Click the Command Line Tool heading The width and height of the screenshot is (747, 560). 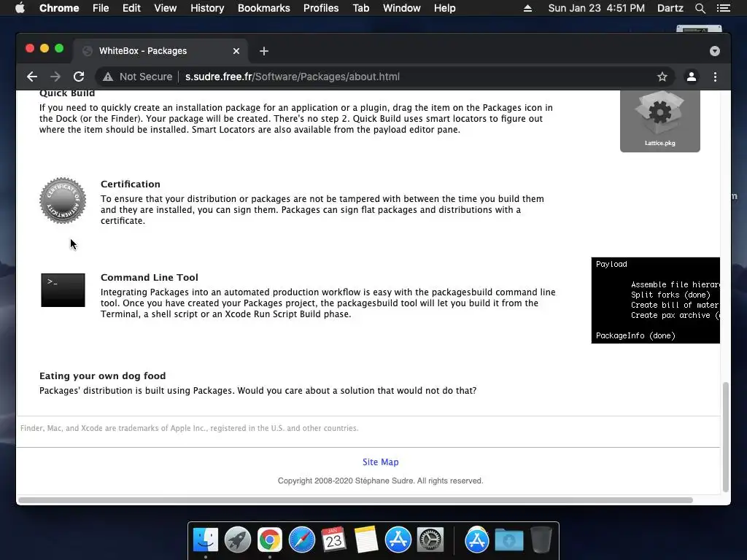click(149, 278)
